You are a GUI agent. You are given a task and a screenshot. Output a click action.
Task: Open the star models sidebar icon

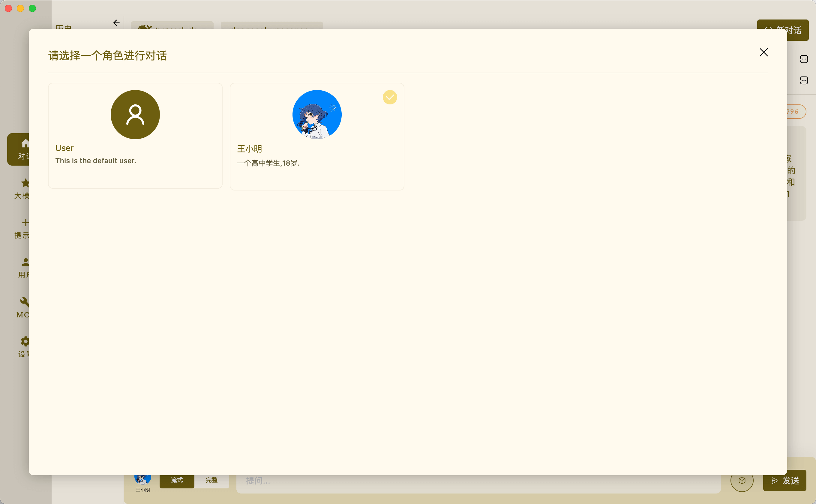[x=25, y=183]
